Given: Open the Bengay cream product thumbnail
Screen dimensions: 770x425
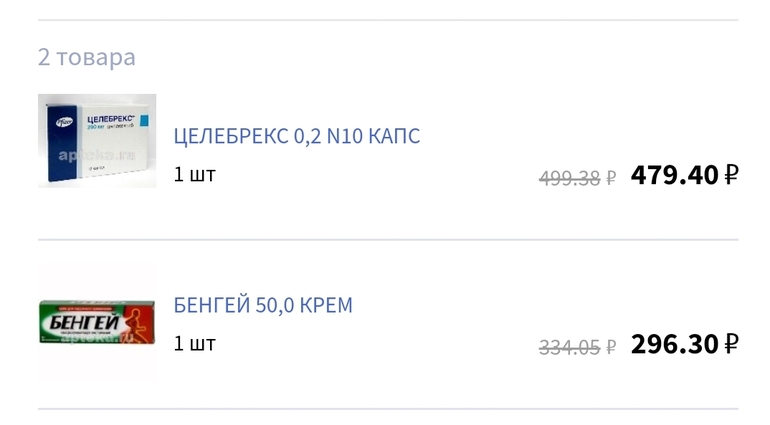Looking at the screenshot, I should (x=97, y=324).
